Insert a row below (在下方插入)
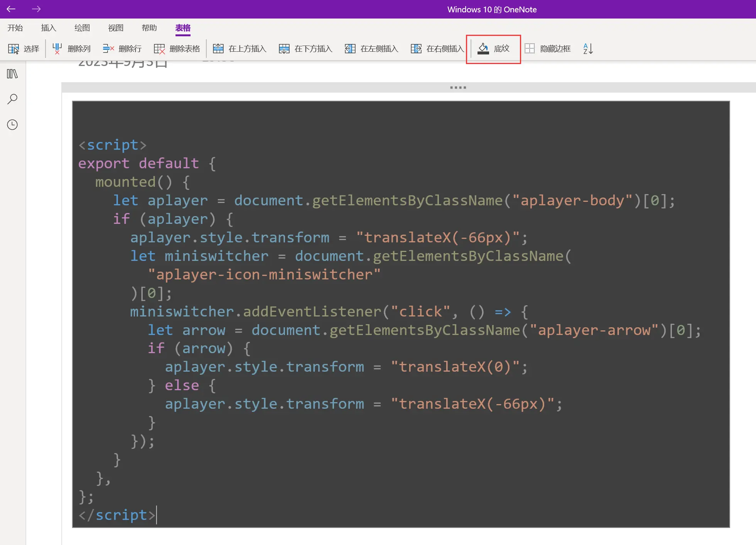Image resolution: width=756 pixels, height=545 pixels. (305, 49)
